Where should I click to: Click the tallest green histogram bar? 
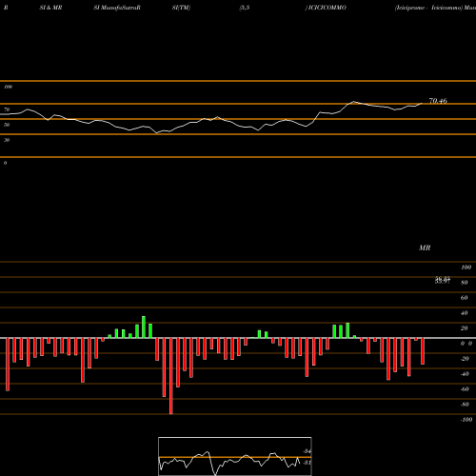coord(144,327)
